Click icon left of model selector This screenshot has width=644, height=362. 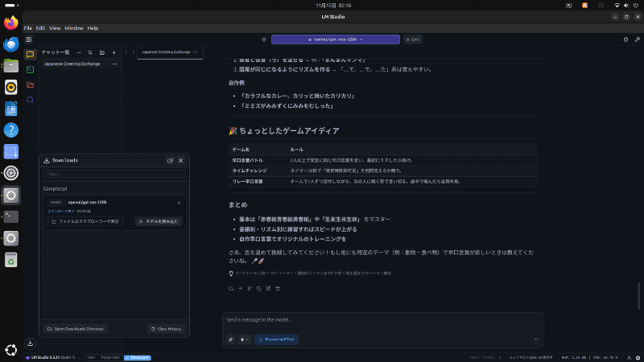pyautogui.click(x=264, y=39)
